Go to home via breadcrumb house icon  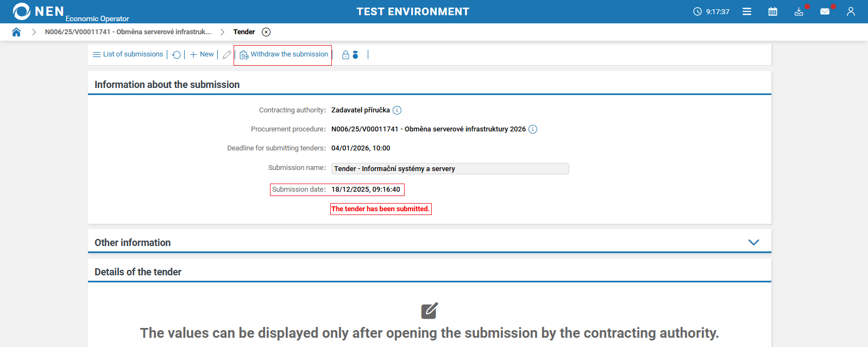(x=16, y=32)
